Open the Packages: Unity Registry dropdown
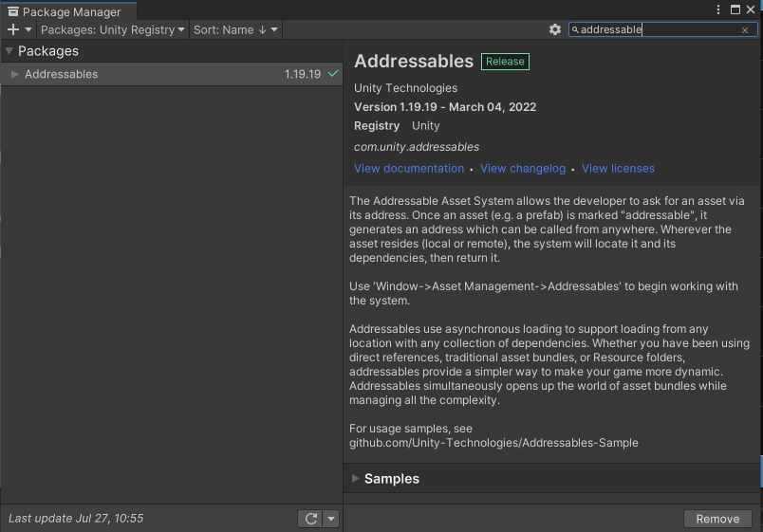Image resolution: width=763 pixels, height=532 pixels. [x=112, y=29]
